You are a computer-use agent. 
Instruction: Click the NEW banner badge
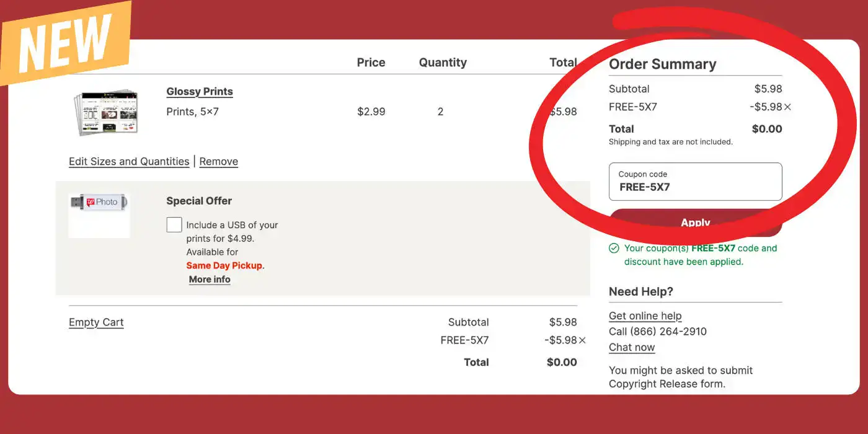click(x=65, y=42)
